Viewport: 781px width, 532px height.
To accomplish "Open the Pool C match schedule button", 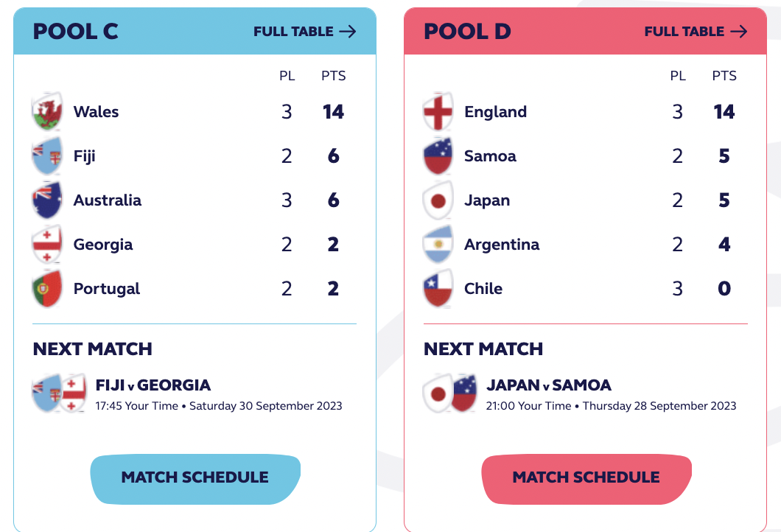I will click(x=195, y=479).
